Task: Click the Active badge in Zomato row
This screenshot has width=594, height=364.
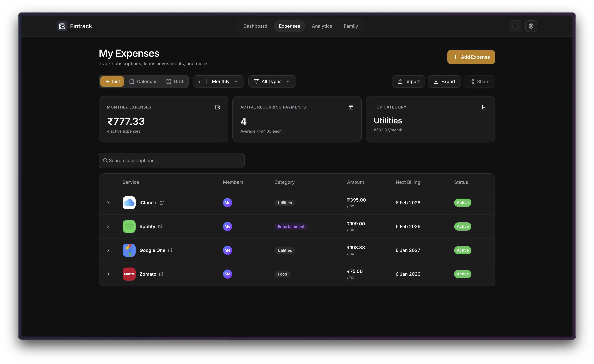Action: click(x=463, y=274)
